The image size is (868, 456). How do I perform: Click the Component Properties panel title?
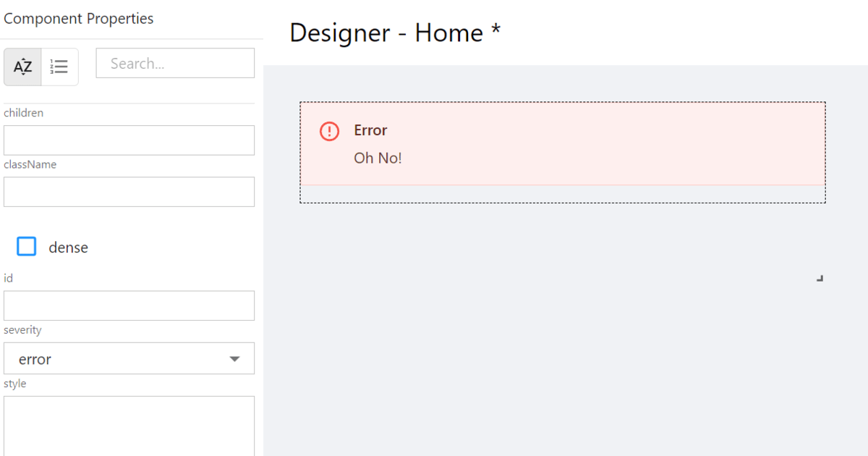[78, 19]
